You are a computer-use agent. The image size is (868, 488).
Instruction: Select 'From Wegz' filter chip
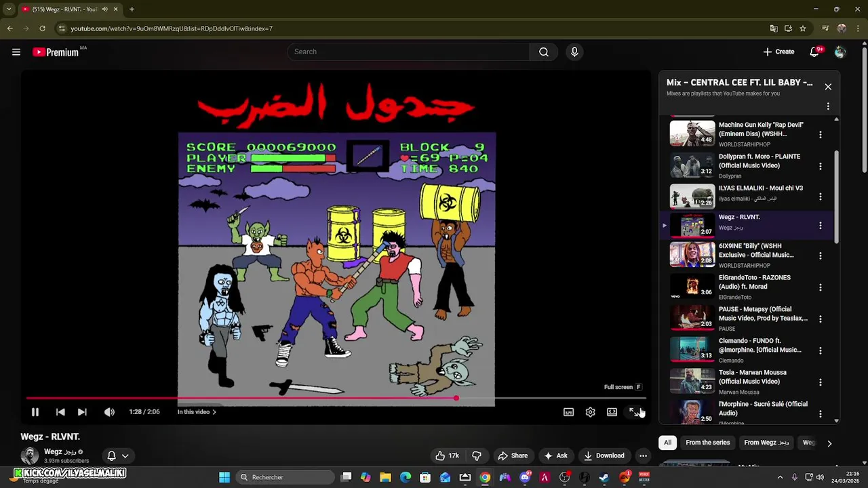coord(766,443)
